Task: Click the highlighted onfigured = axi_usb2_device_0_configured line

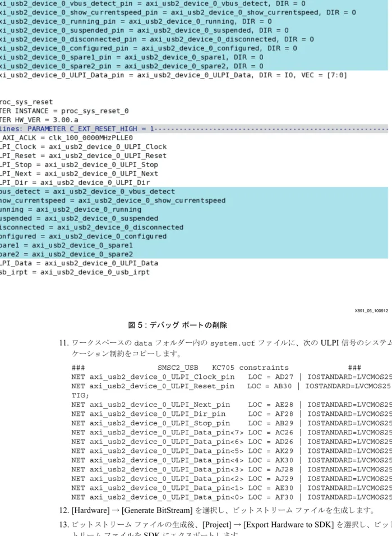Action: click(x=84, y=236)
